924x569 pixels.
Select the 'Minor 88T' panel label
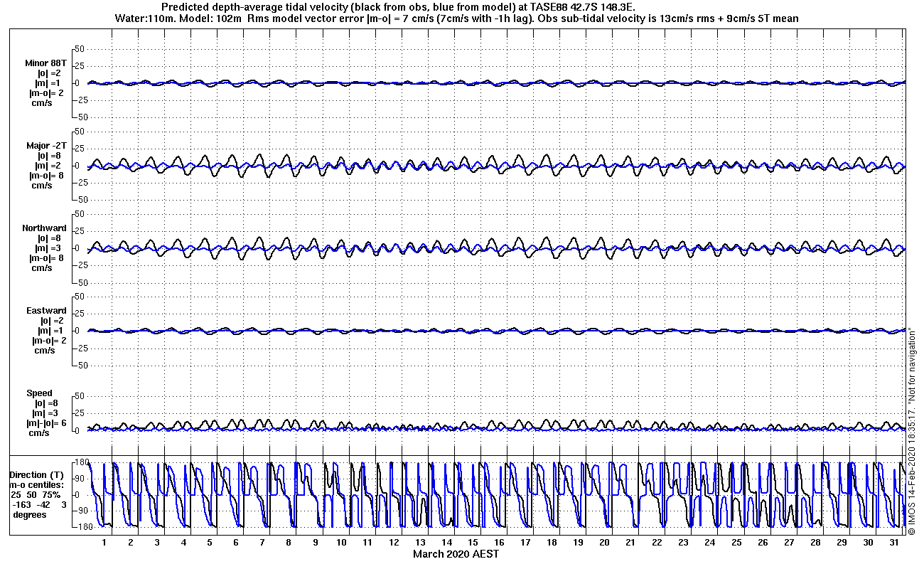[x=45, y=63]
